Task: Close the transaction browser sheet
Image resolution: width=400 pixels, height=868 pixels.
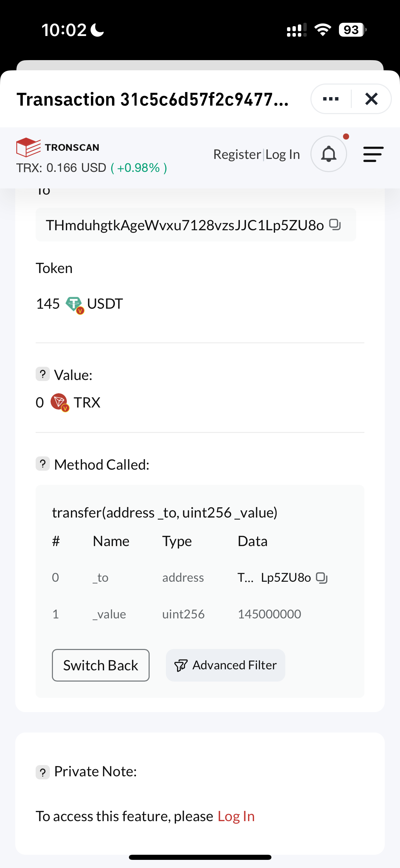Action: coord(372,99)
